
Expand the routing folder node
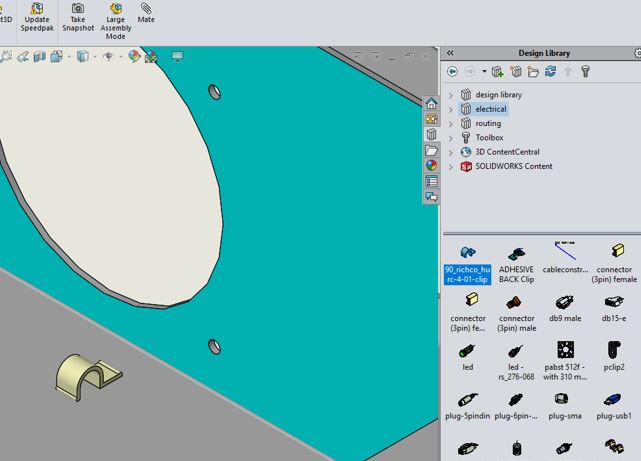(451, 124)
